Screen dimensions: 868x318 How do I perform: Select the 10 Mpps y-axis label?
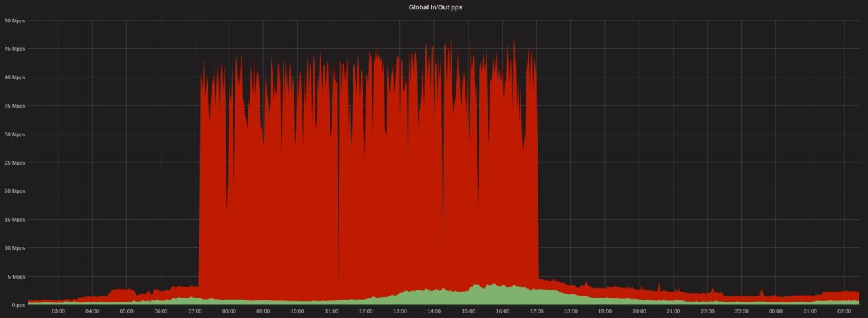(14, 248)
